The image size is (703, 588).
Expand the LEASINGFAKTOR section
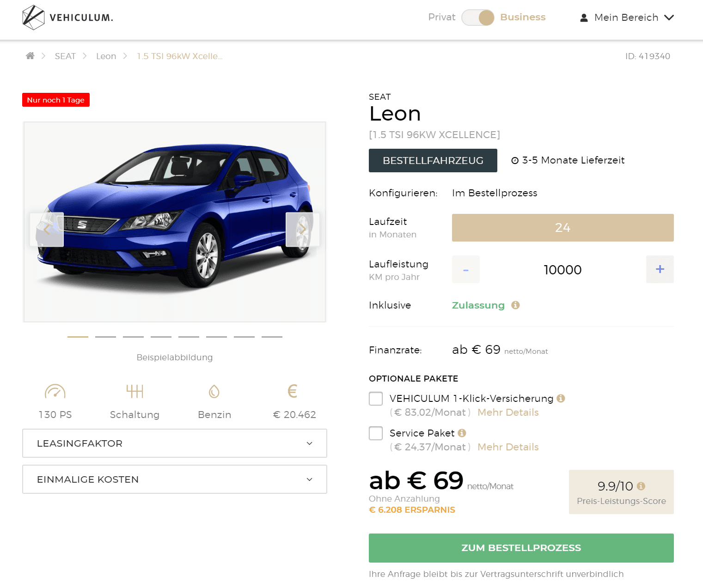click(x=174, y=443)
